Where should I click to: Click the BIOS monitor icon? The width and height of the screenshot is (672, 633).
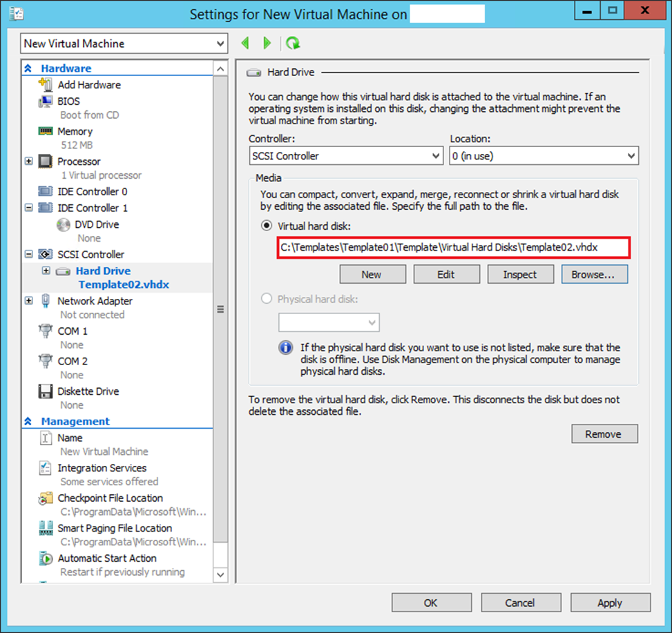tap(46, 101)
